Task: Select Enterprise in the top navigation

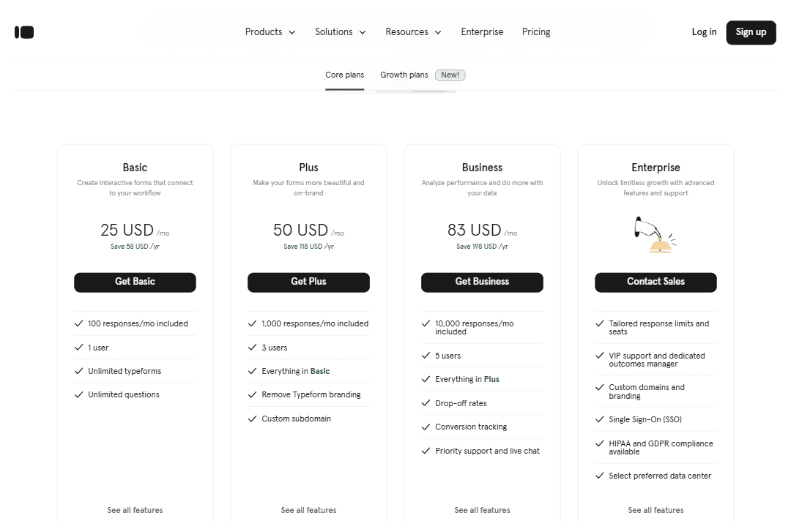Action: point(482,31)
